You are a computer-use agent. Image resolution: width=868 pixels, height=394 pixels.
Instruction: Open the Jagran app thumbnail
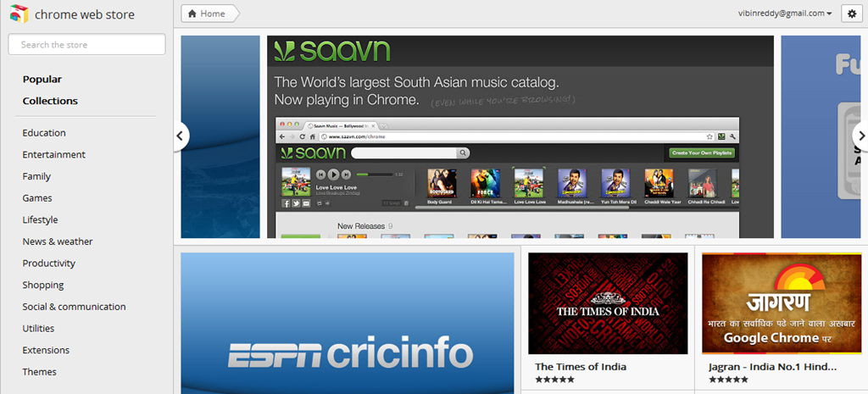[782, 303]
